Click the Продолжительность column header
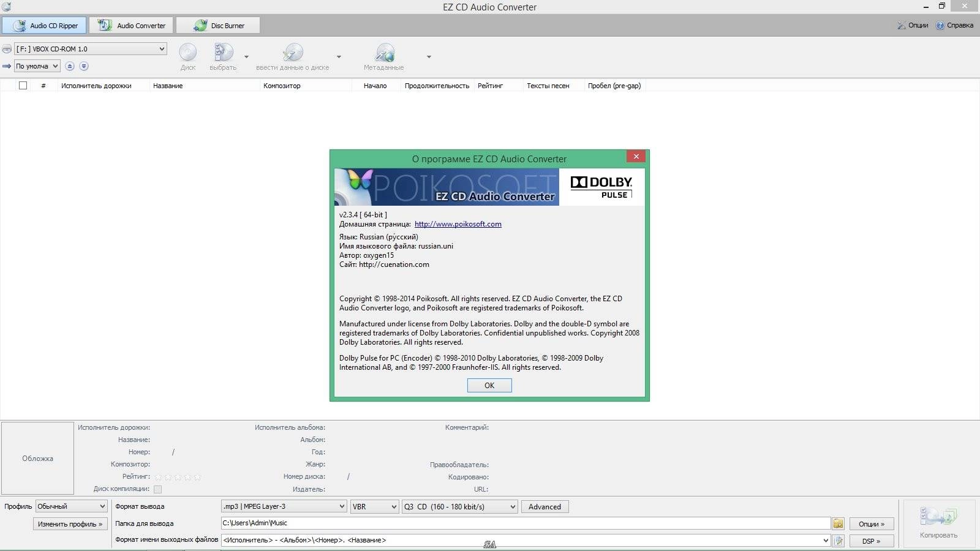 437,86
